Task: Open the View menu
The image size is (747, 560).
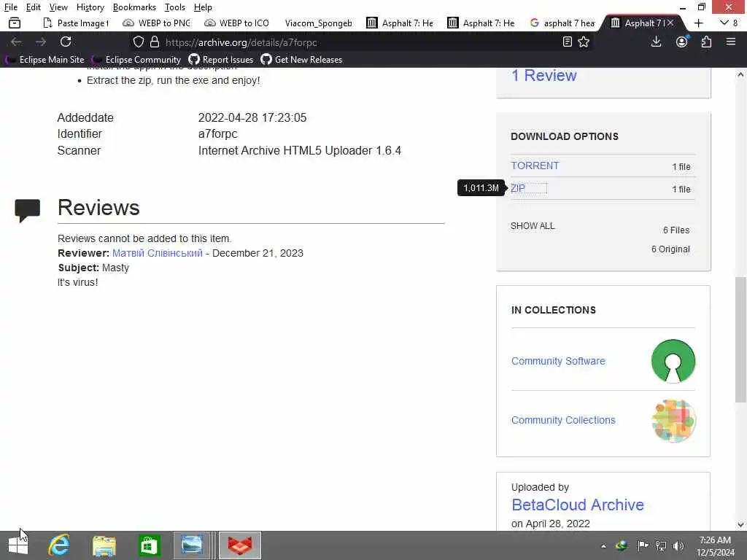Action: coord(58,7)
